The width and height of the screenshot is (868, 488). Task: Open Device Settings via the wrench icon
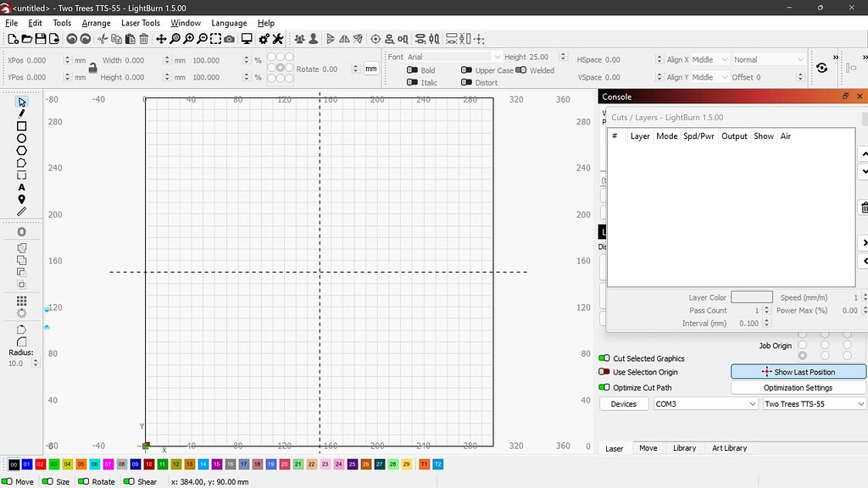click(x=277, y=38)
